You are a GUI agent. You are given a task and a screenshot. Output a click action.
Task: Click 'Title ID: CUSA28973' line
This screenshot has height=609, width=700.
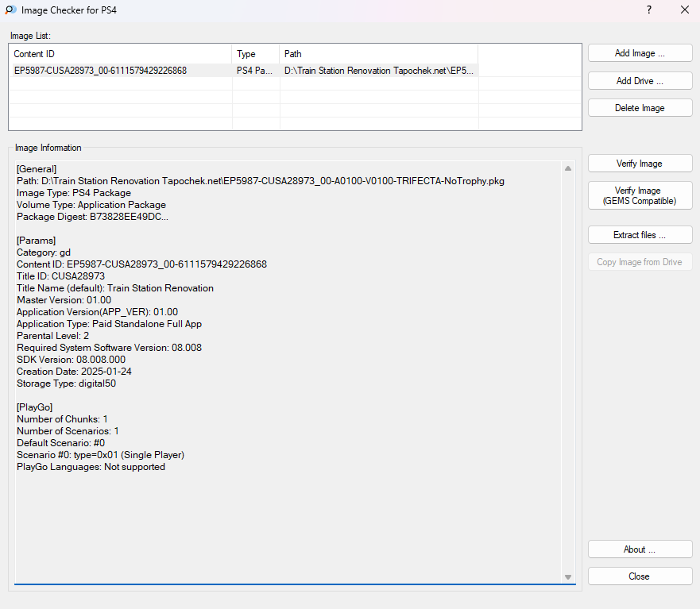pos(60,276)
